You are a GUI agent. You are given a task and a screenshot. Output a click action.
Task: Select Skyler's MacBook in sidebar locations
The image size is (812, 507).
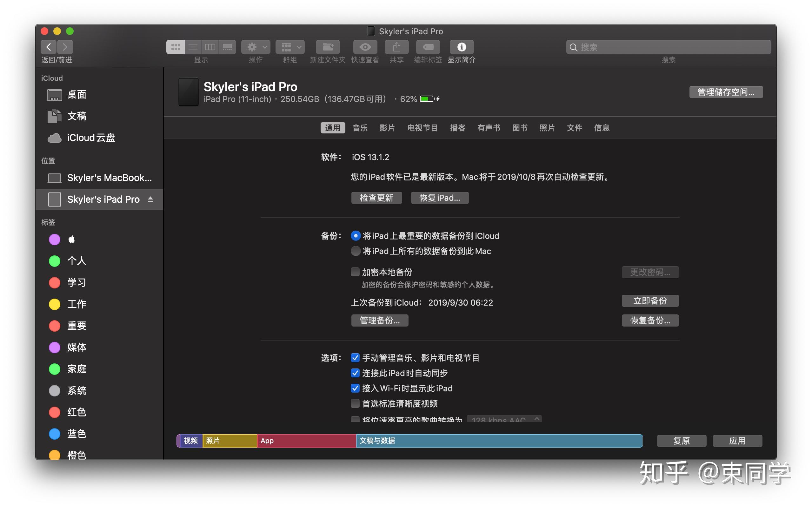click(99, 178)
